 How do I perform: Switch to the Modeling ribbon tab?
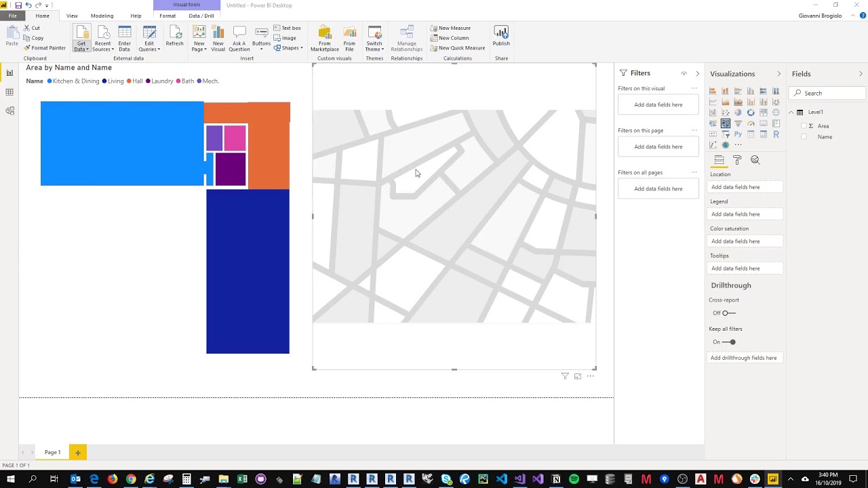[102, 16]
